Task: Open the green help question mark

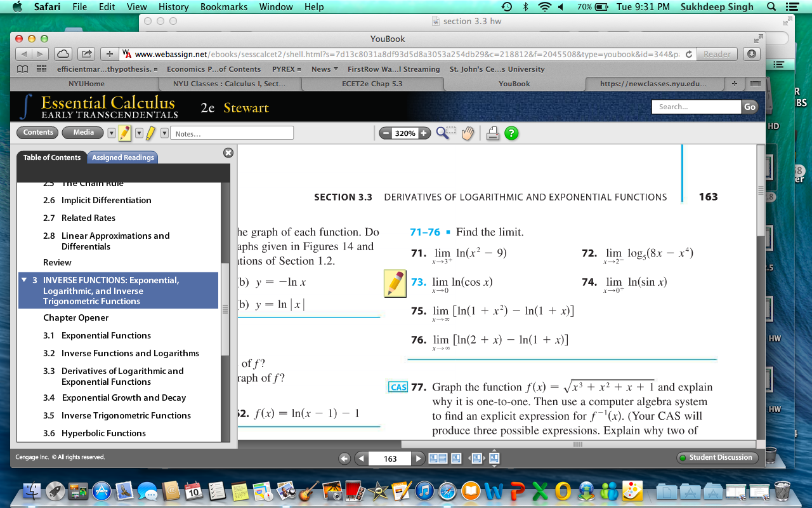Action: pyautogui.click(x=511, y=133)
